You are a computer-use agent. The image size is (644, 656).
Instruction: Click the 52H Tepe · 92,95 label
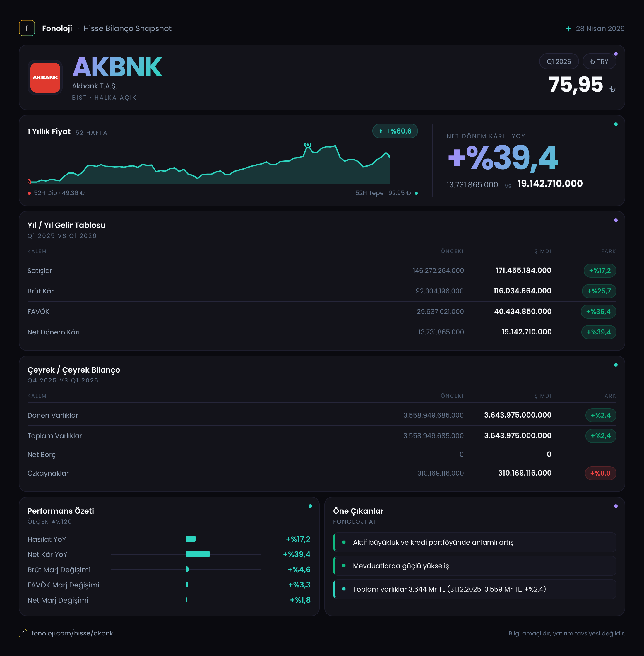[x=383, y=193]
